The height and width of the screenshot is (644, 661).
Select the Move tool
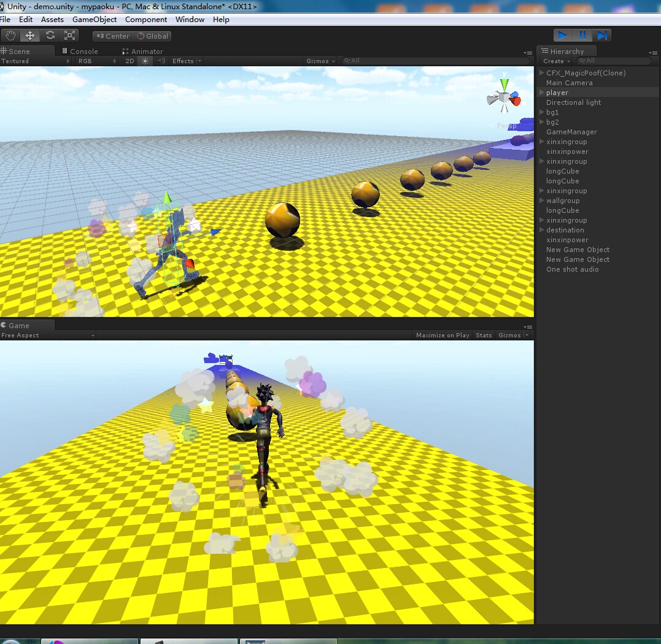click(29, 35)
